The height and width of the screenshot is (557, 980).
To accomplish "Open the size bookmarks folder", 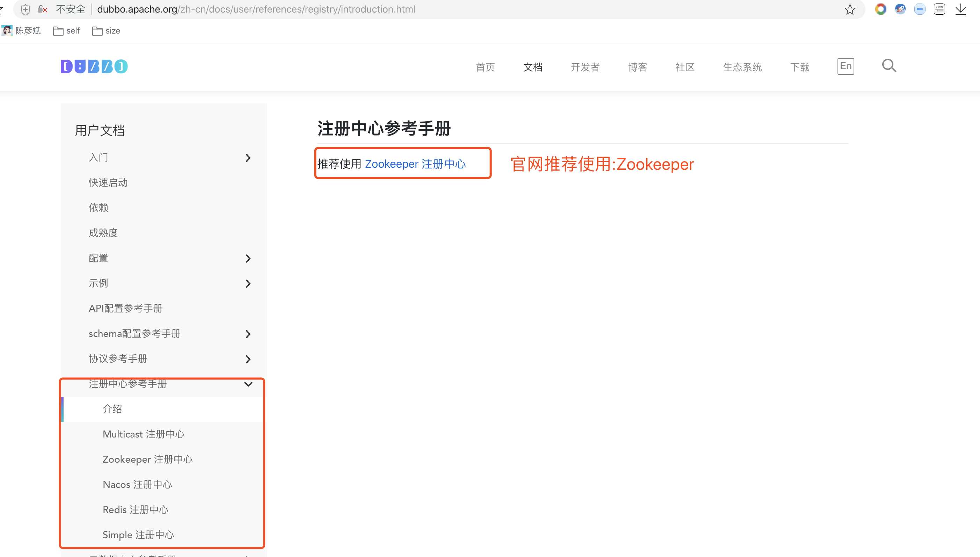I will (x=106, y=31).
